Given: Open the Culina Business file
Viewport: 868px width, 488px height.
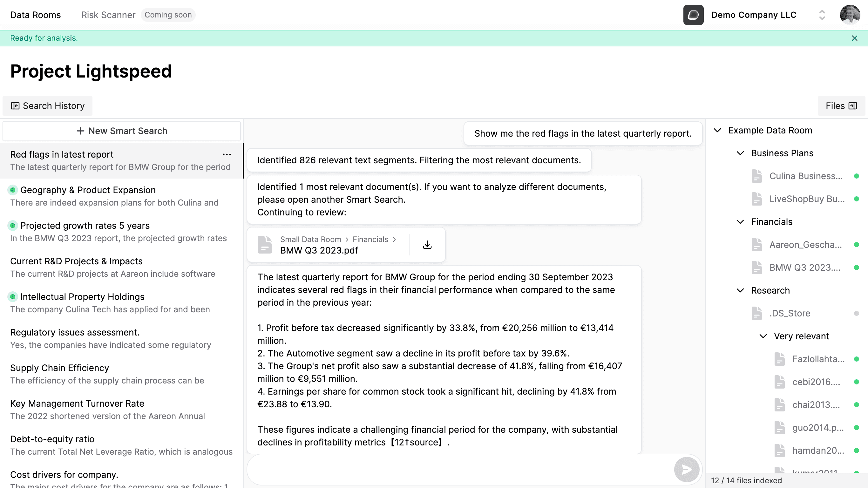Looking at the screenshot, I should tap(806, 176).
